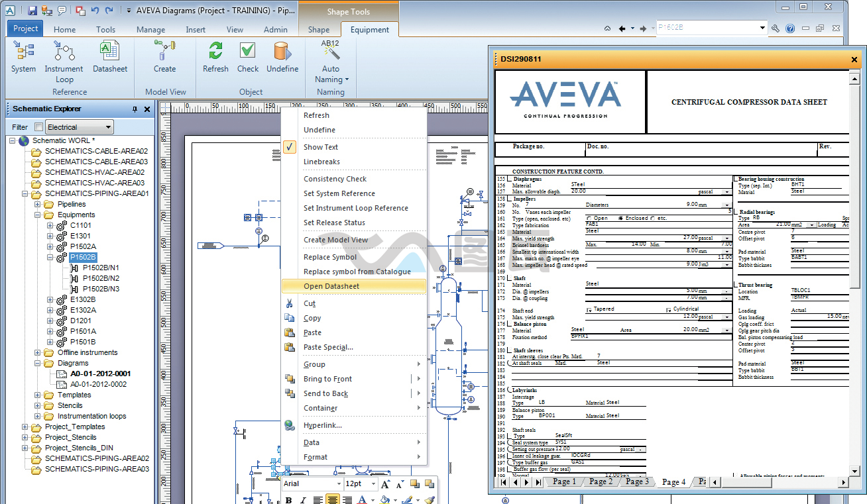
Task: Click the font color A in mini toolbar
Action: pos(362,499)
